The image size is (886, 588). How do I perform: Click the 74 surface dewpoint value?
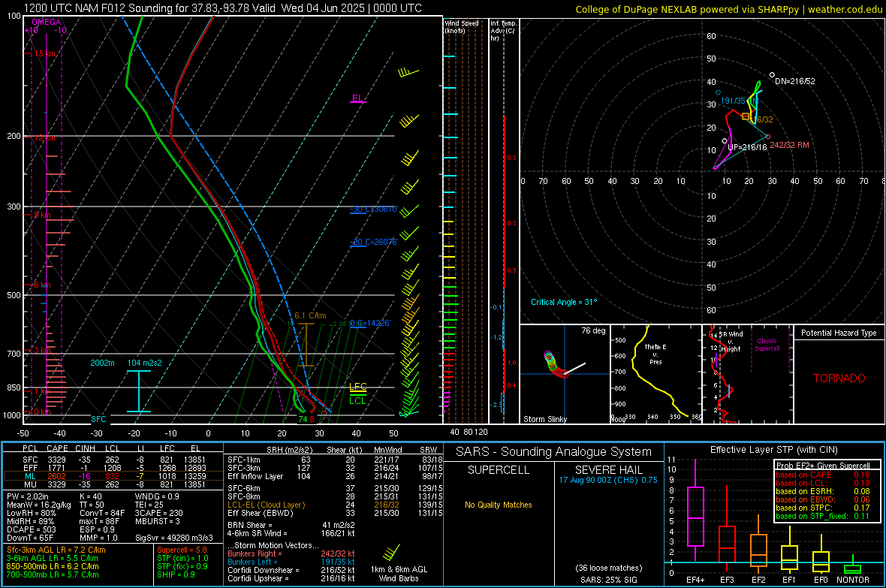click(x=303, y=419)
